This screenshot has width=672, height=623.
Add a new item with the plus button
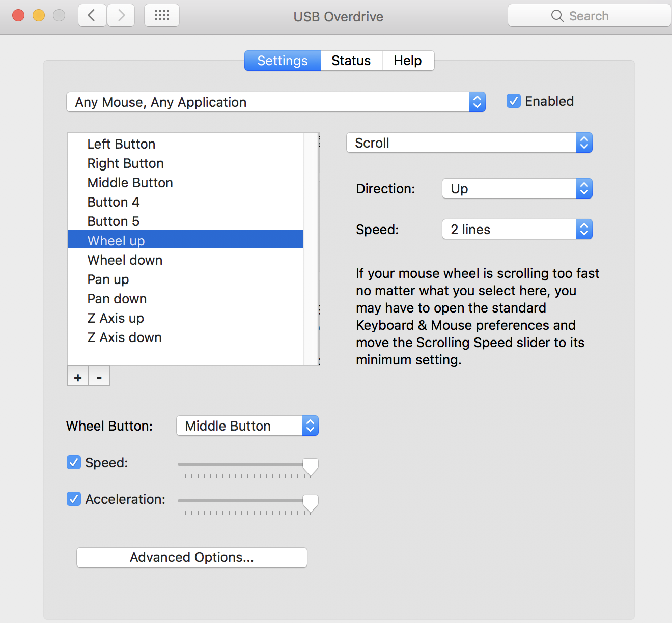pyautogui.click(x=78, y=377)
